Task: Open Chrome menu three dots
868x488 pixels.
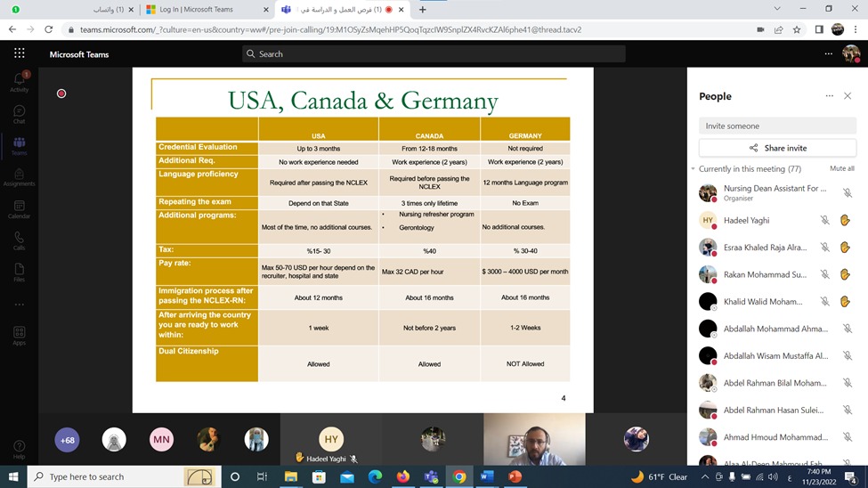Action: pos(856,30)
